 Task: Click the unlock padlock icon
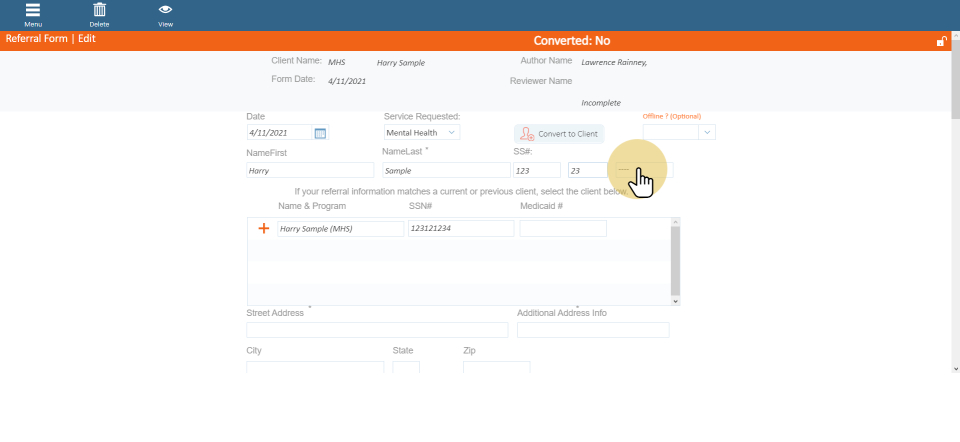tap(941, 41)
